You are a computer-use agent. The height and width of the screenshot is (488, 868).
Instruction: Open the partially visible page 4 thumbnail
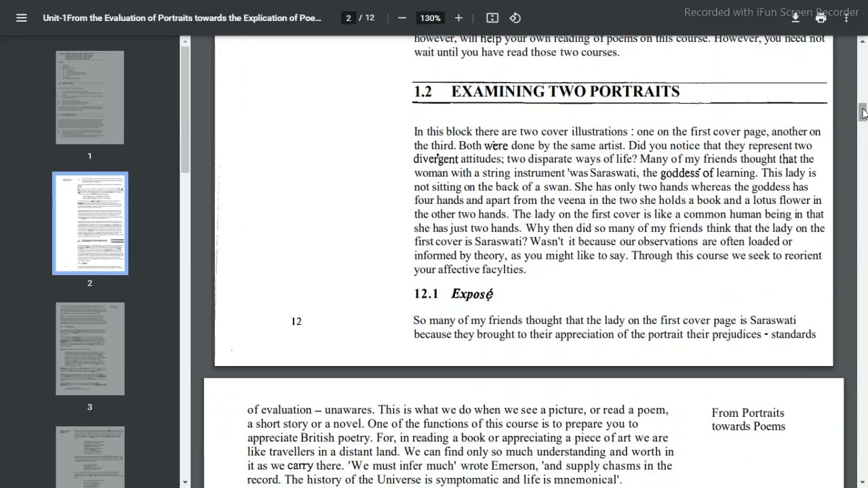(x=90, y=457)
